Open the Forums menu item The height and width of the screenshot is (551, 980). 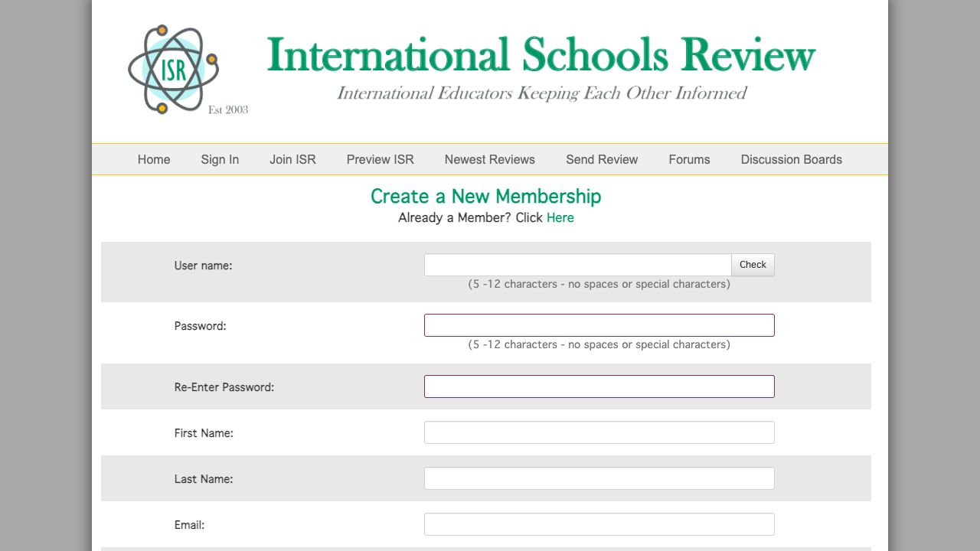tap(689, 159)
